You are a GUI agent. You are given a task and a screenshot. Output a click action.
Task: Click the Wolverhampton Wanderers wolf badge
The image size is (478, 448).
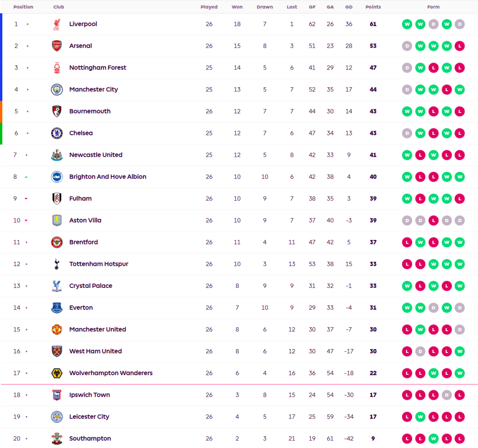pos(56,373)
